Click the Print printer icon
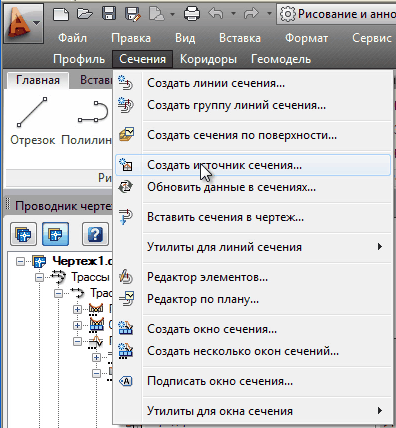The width and height of the screenshot is (396, 428). (x=192, y=14)
